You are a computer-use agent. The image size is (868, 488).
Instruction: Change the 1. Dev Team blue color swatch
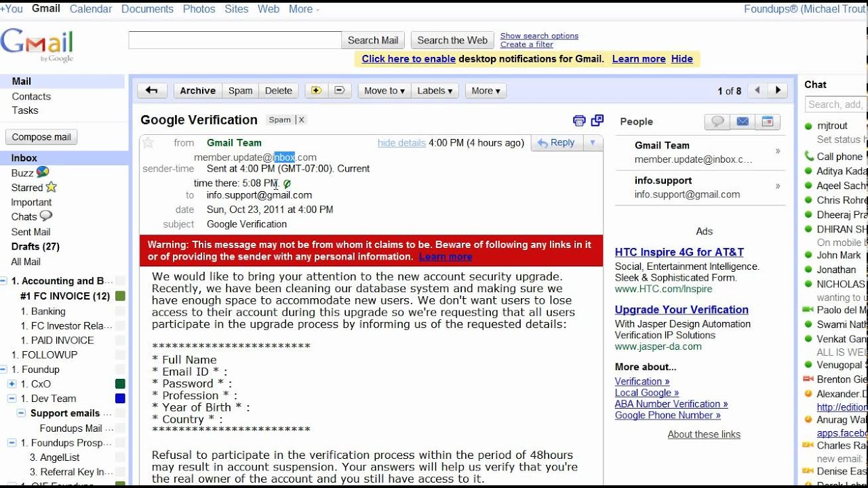[x=120, y=399]
